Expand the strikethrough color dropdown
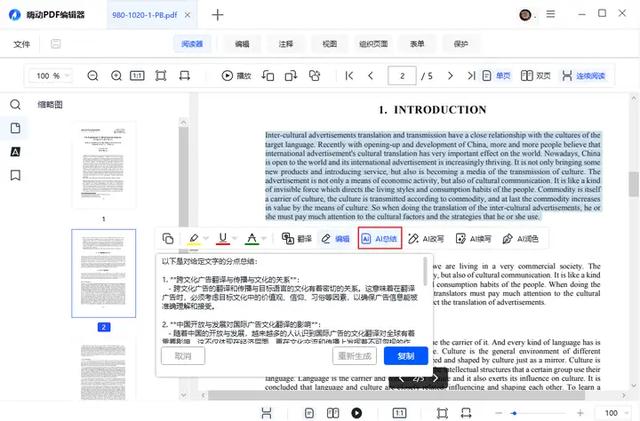 click(x=264, y=238)
